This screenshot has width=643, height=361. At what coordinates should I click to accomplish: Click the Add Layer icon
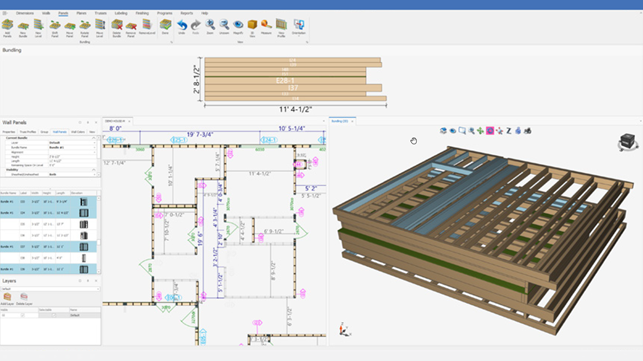(x=7, y=298)
